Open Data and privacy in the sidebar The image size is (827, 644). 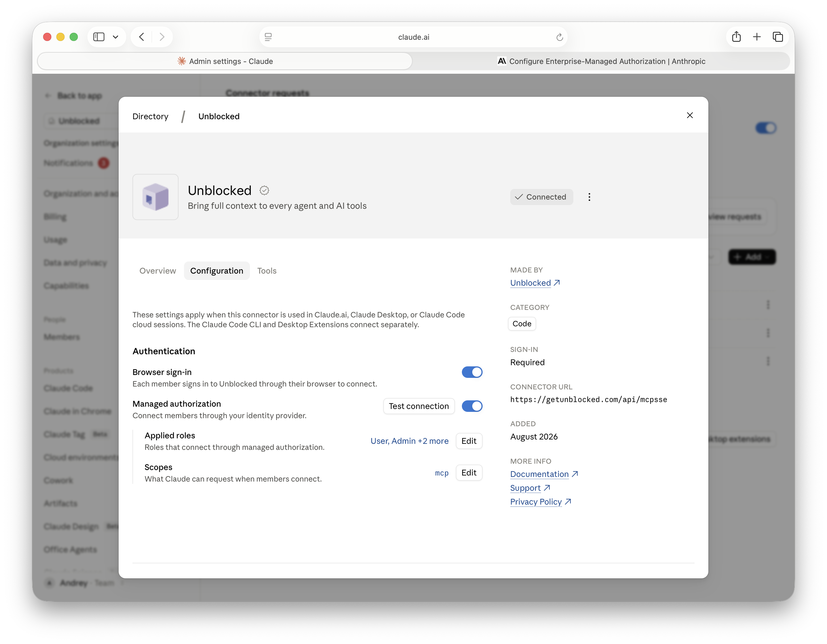(75, 262)
